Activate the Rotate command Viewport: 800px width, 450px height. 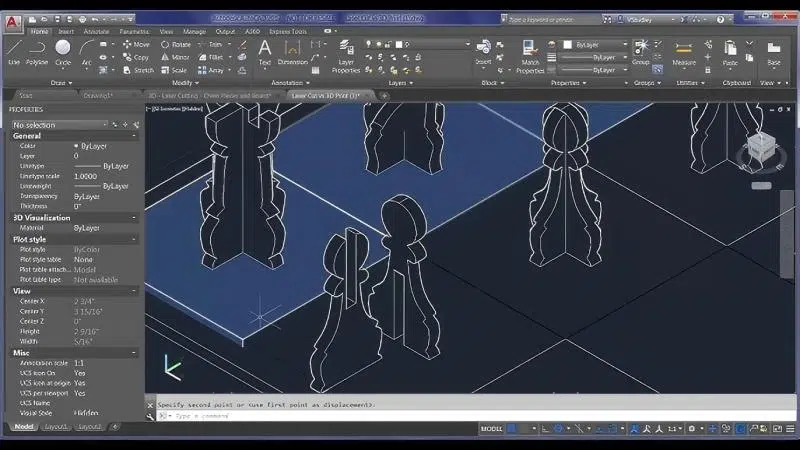[x=176, y=44]
